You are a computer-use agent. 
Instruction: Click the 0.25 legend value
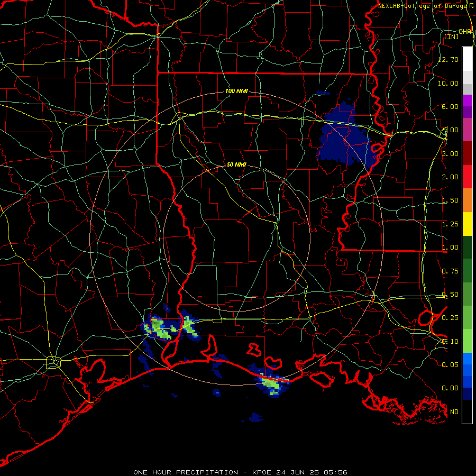click(x=450, y=318)
